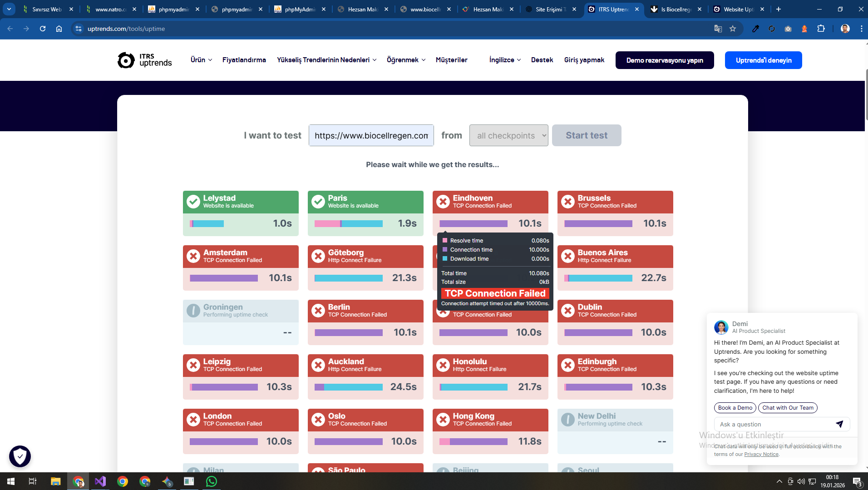This screenshot has height=490, width=868.
Task: Click the Dublin TCP Connection Failed card header
Action: (x=615, y=311)
